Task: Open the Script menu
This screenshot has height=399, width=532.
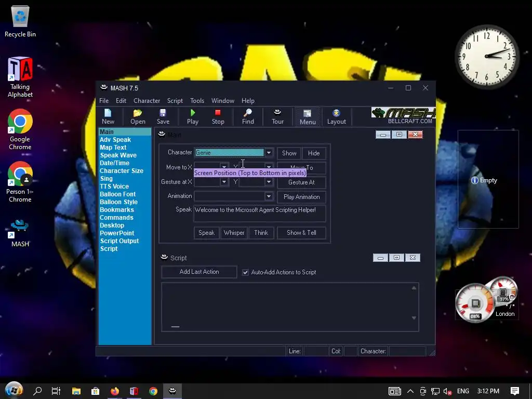Action: point(175,101)
